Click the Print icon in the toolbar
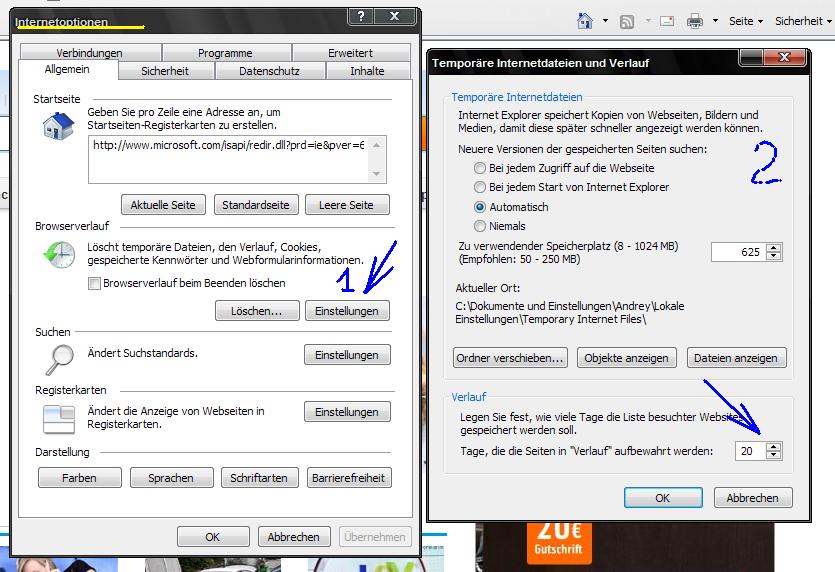 (695, 21)
